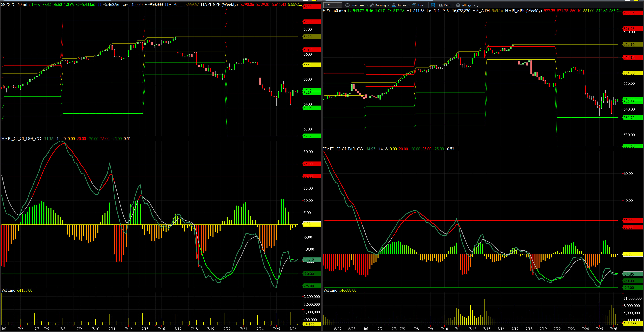
Task: Click the Settings gear icon
Action: pos(458,5)
